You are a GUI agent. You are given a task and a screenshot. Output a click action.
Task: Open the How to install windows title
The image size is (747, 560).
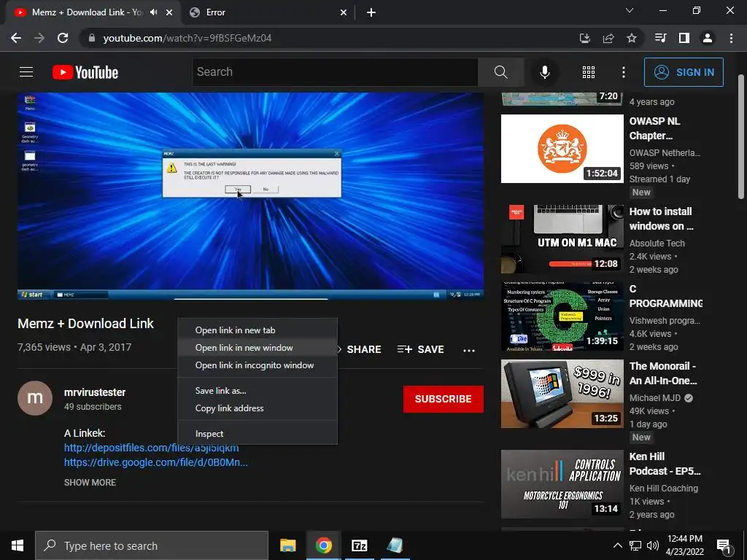[661, 219]
